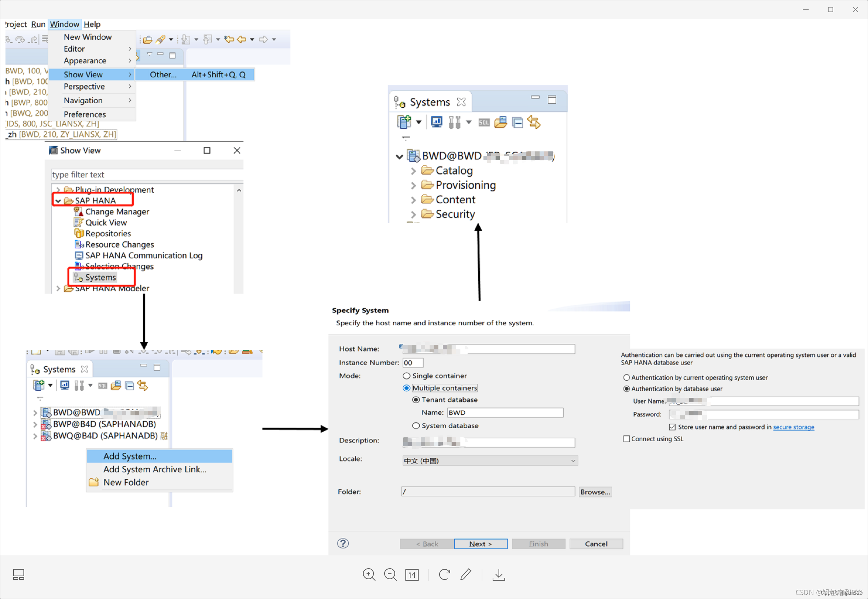868x599 pixels.
Task: Open the Help menu
Action: click(x=92, y=24)
